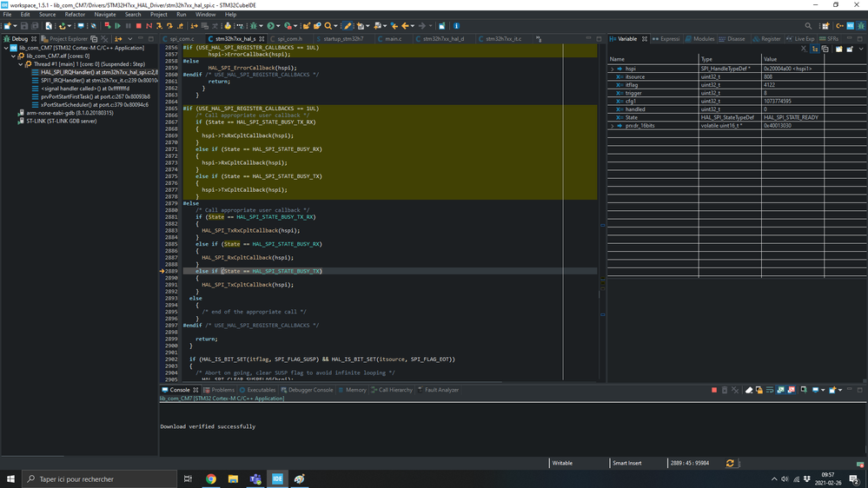Toggle show console when standard out changes
The height and width of the screenshot is (488, 868).
780,390
